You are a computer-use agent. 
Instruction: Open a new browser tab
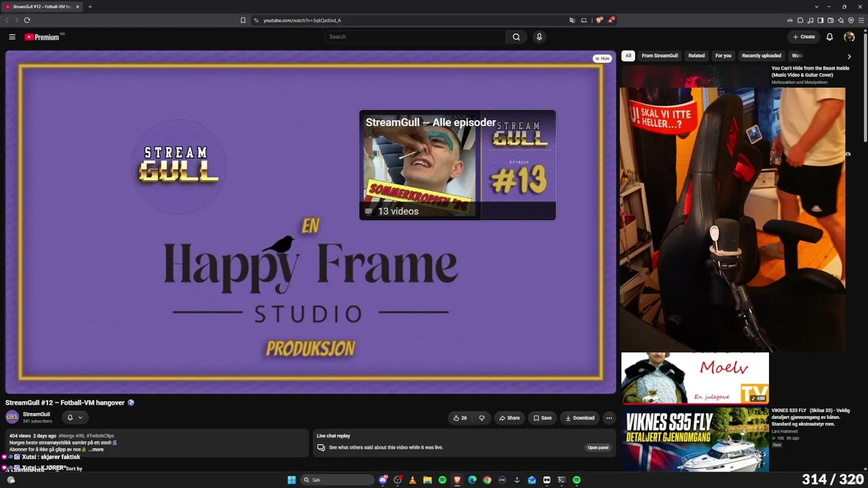90,7
